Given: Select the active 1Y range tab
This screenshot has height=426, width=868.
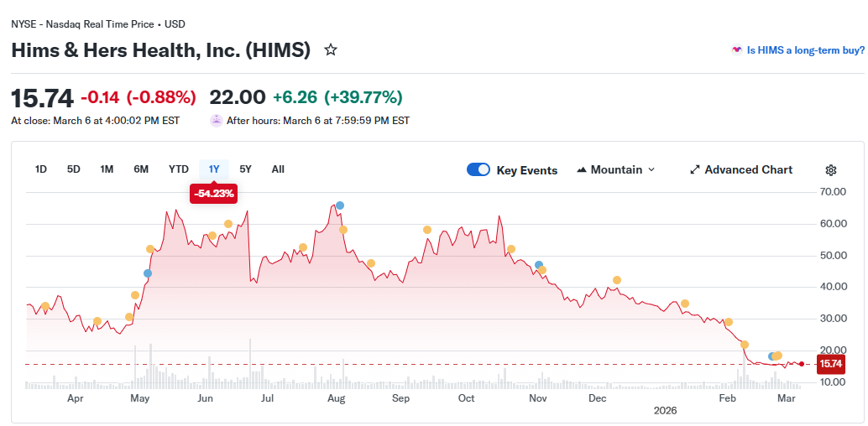Looking at the screenshot, I should coord(214,169).
